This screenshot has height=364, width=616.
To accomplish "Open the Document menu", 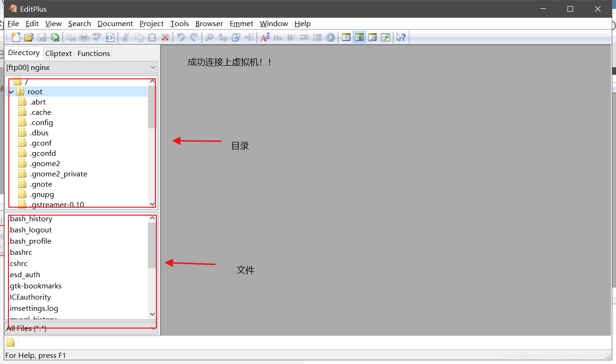I will coord(115,23).
